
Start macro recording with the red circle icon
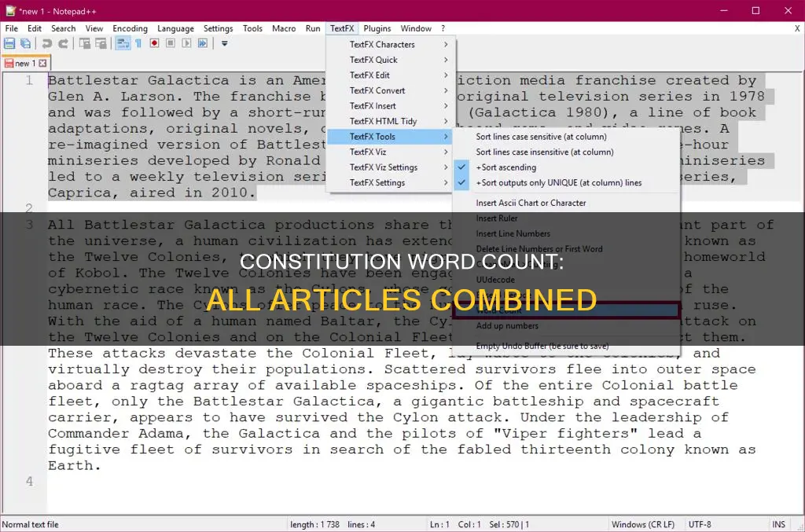point(154,43)
